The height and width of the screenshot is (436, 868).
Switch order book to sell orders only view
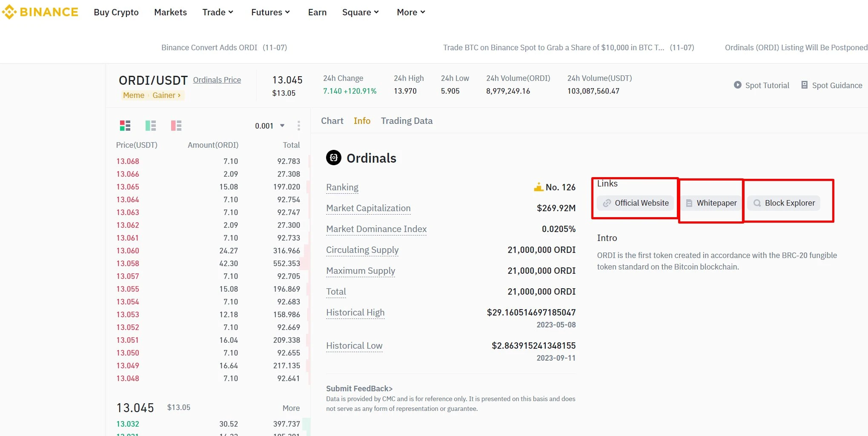[x=176, y=126]
